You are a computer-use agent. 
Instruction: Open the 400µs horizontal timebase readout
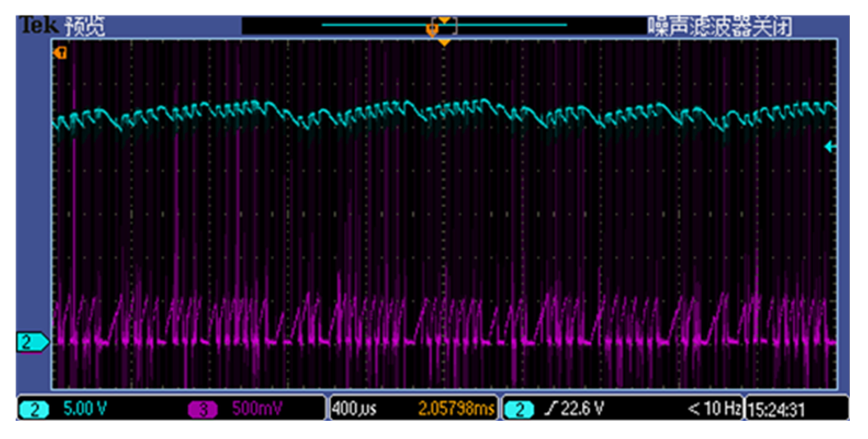coord(354,409)
